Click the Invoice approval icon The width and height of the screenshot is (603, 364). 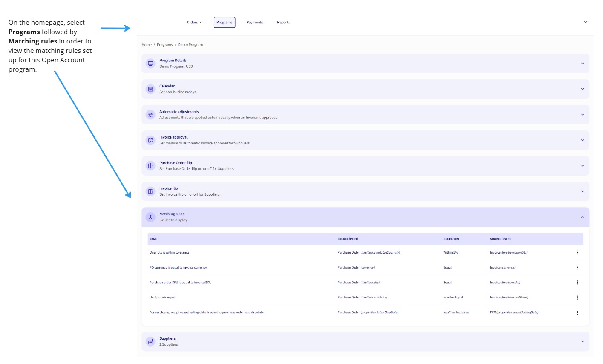pyautogui.click(x=150, y=140)
